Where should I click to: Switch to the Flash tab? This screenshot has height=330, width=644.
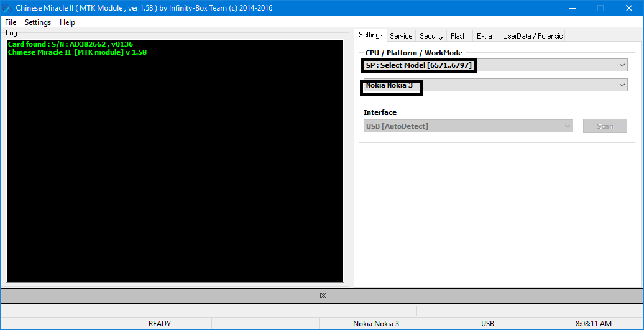458,36
